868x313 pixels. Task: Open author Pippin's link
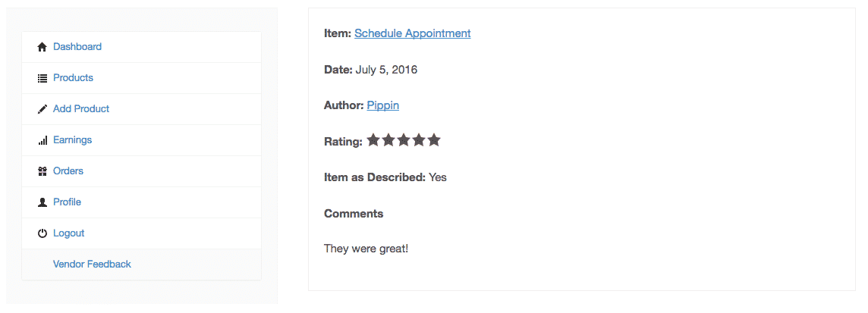pyautogui.click(x=382, y=105)
